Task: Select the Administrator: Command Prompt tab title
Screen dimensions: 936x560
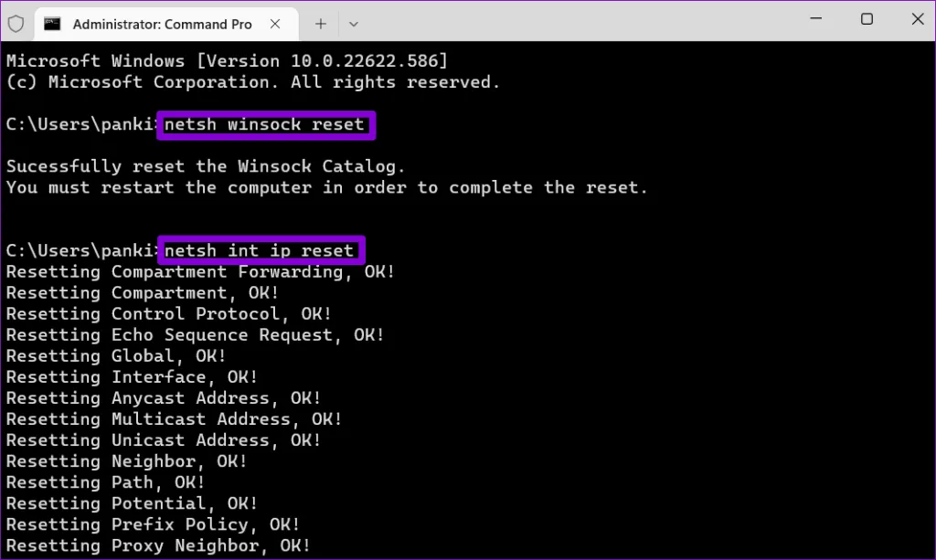Action: (x=162, y=24)
